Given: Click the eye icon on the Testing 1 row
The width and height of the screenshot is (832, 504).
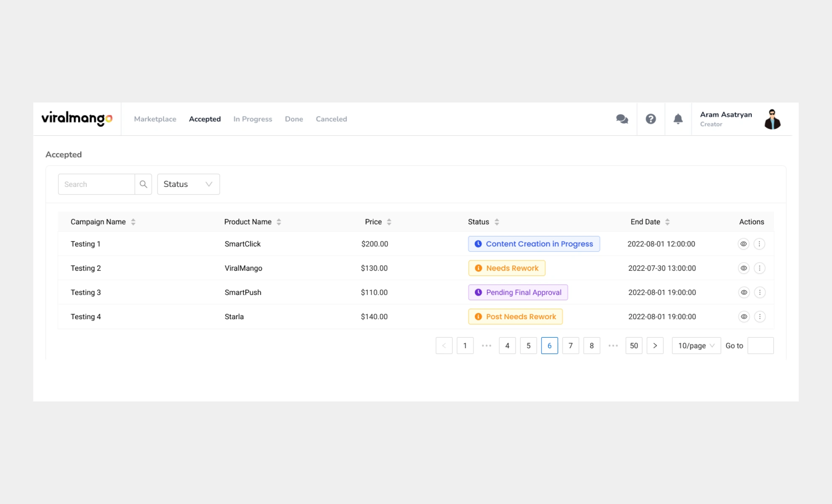Looking at the screenshot, I should tap(744, 244).
